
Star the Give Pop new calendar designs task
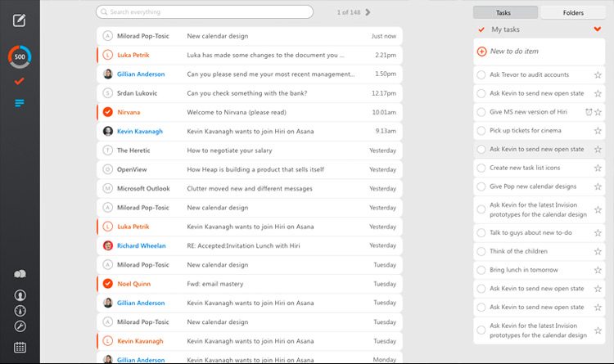pos(598,186)
